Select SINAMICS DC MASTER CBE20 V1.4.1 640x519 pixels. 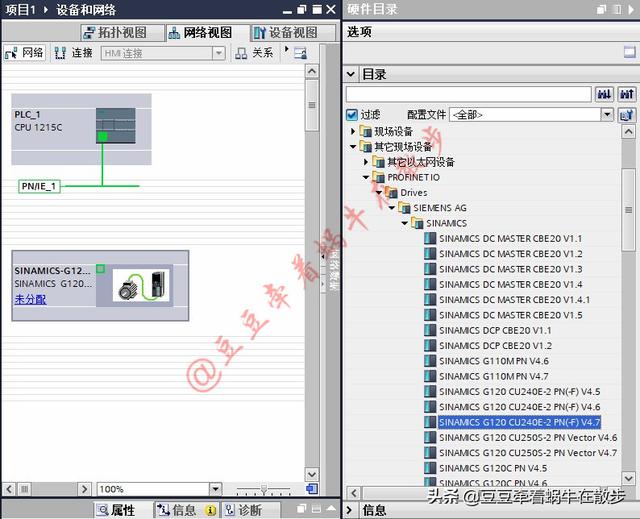[514, 300]
